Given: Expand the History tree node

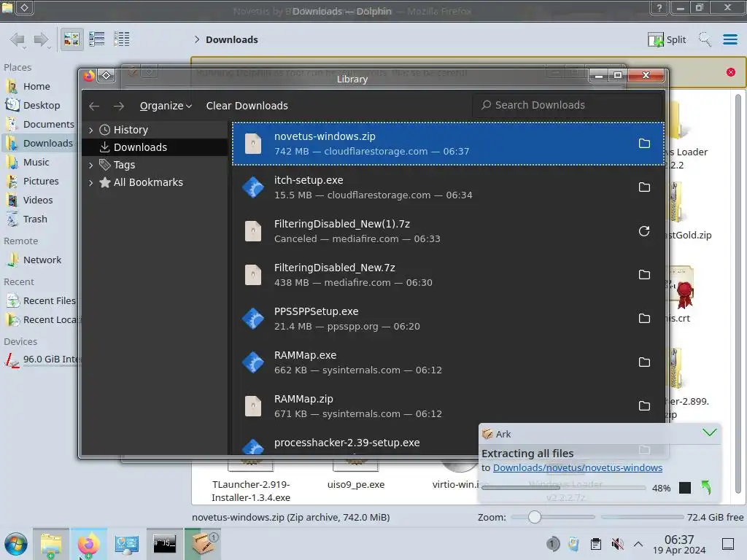Looking at the screenshot, I should click(x=90, y=130).
